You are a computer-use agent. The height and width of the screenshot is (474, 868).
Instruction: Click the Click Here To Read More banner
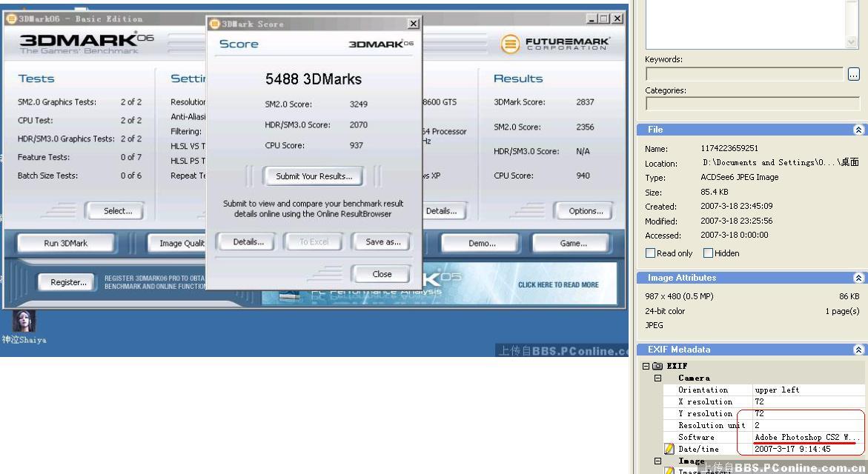(x=558, y=285)
